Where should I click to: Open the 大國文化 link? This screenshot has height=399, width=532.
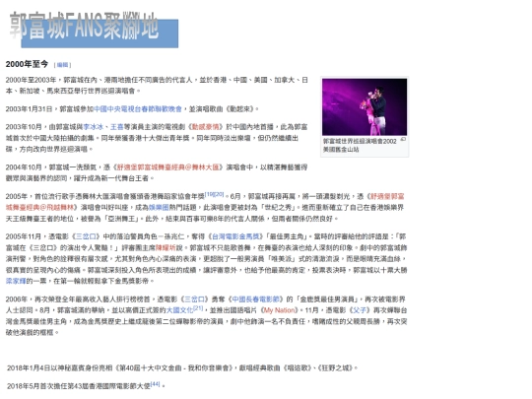180,310
